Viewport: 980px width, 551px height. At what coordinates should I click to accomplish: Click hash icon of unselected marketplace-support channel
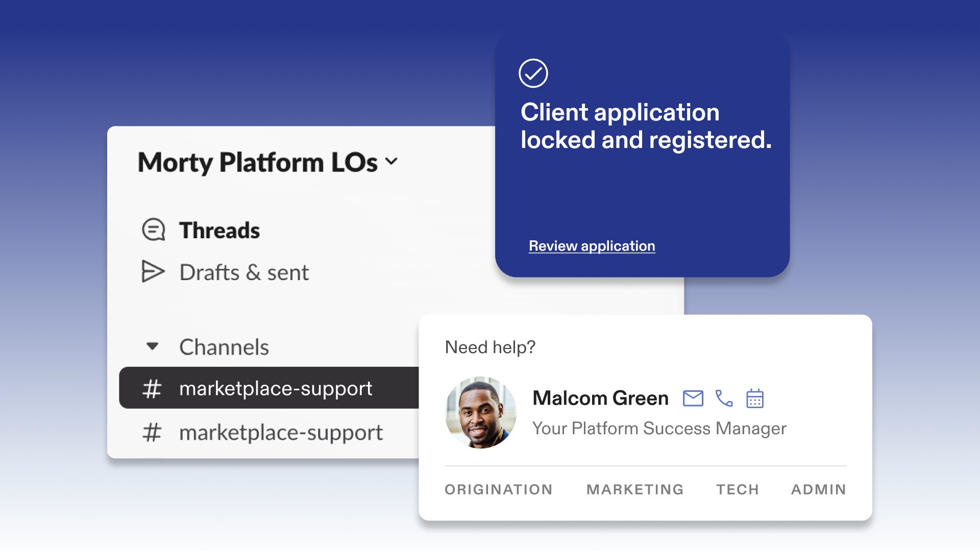coord(152,433)
